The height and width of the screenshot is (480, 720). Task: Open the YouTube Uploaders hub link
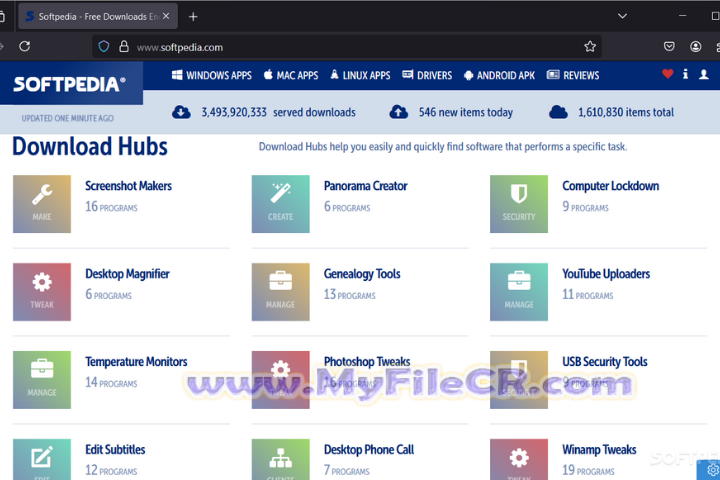coord(606,274)
